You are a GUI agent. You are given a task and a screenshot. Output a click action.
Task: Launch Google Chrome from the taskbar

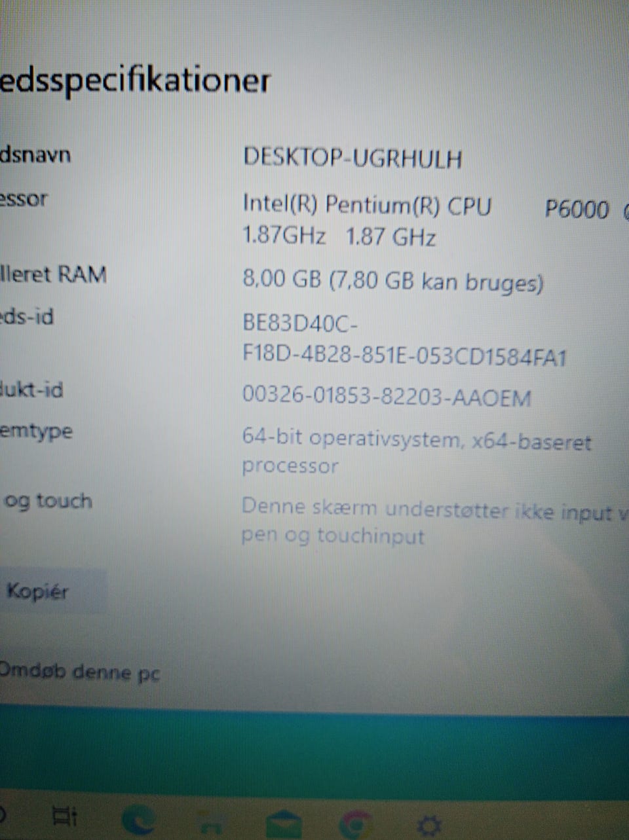point(357,823)
